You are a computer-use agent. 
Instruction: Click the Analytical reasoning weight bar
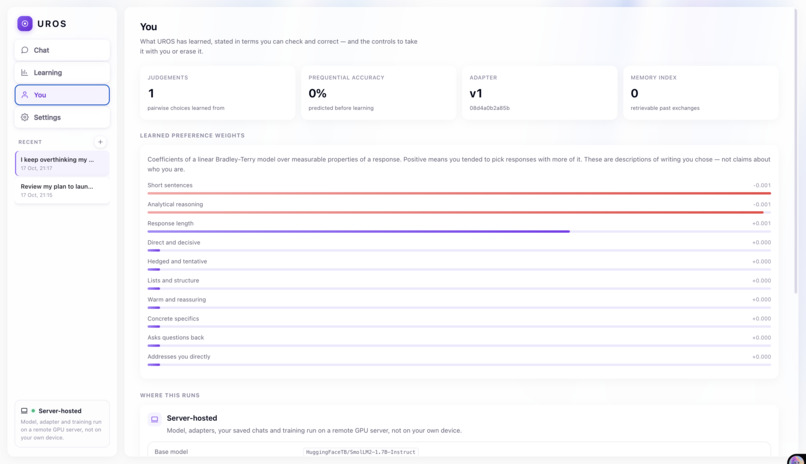tap(459, 212)
